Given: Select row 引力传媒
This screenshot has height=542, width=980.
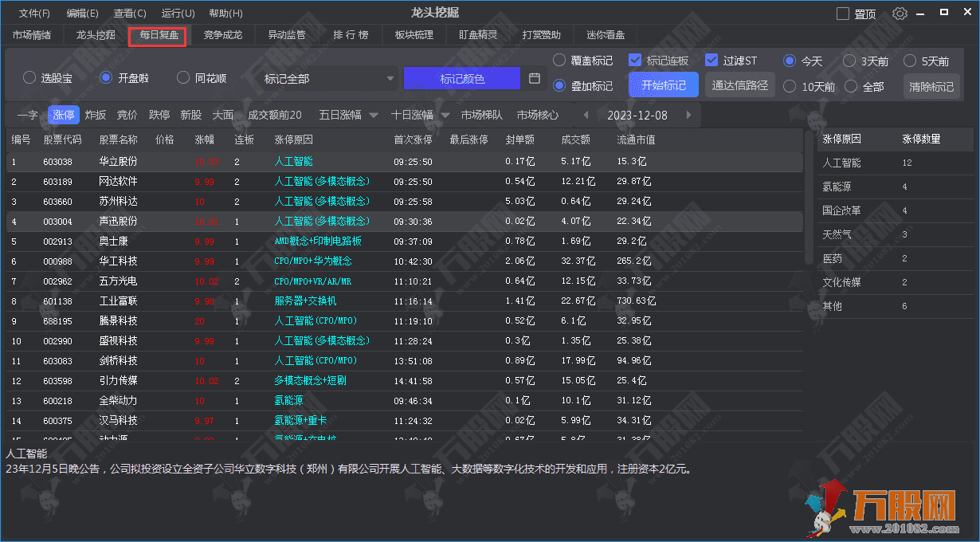Looking at the screenshot, I should [405, 380].
